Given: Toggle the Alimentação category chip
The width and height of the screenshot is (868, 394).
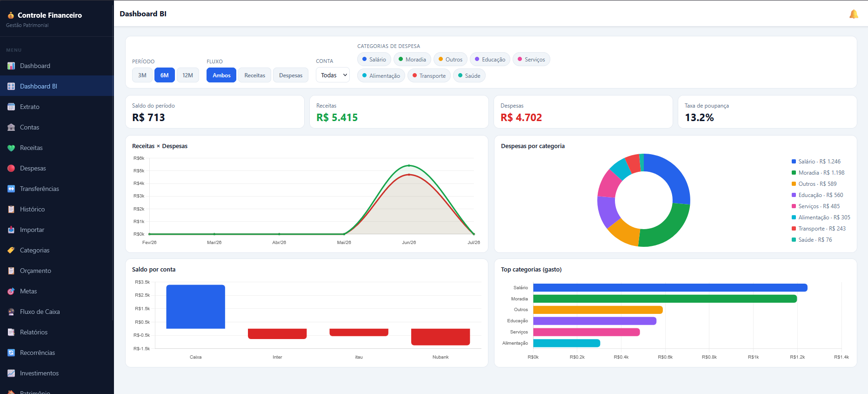Looking at the screenshot, I should click(381, 75).
